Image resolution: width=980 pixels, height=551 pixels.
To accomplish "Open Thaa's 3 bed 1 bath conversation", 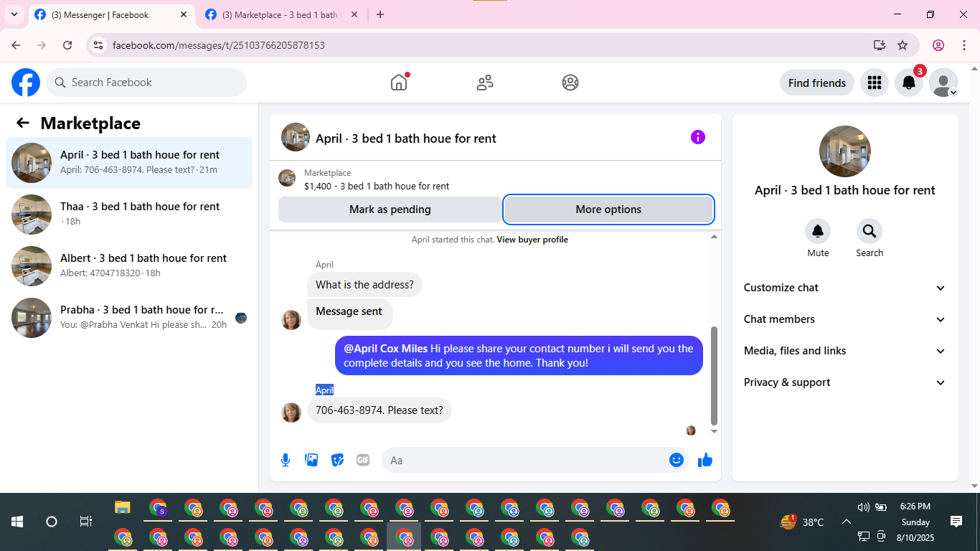I will (x=129, y=215).
